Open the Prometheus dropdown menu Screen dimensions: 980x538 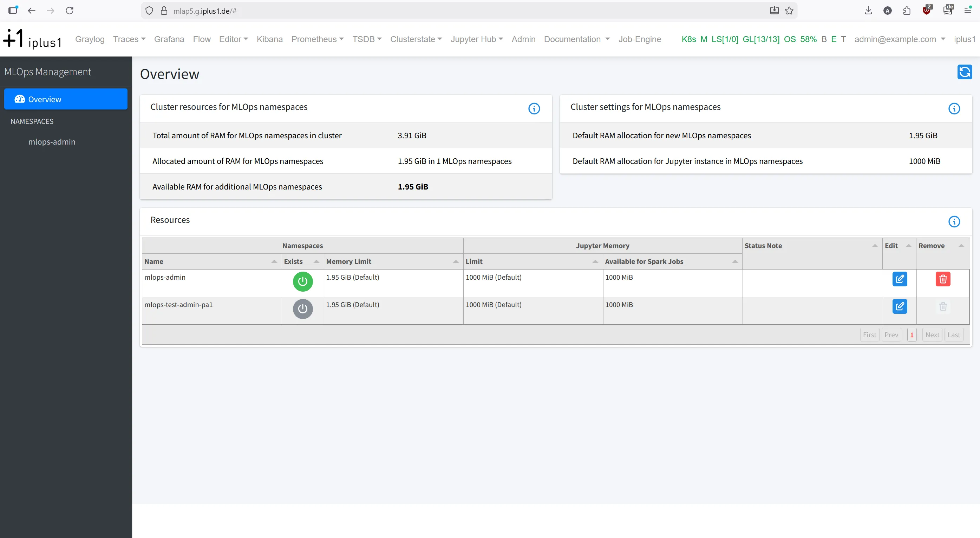tap(317, 39)
